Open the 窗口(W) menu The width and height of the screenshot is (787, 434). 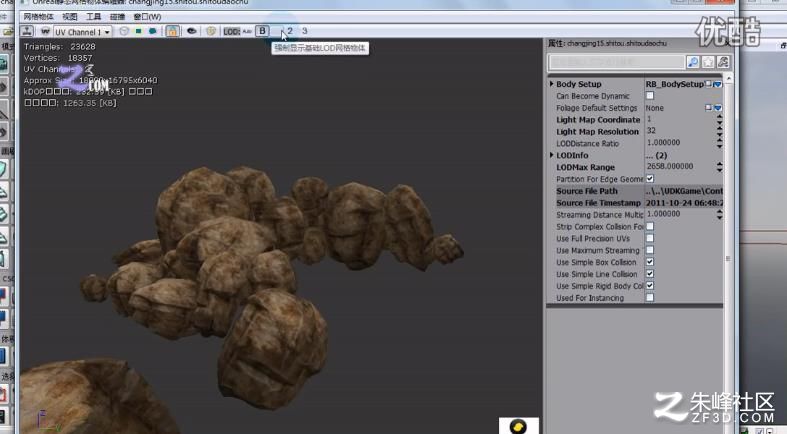[147, 17]
